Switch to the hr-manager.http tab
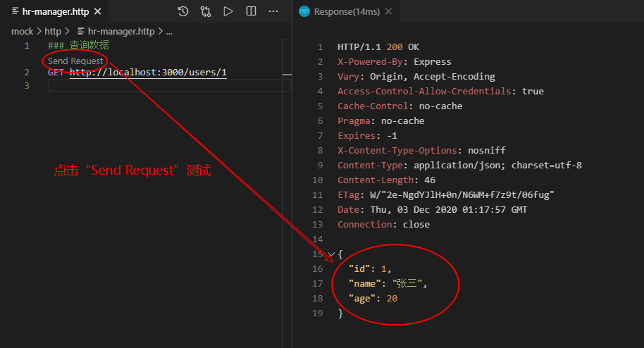 click(x=56, y=11)
